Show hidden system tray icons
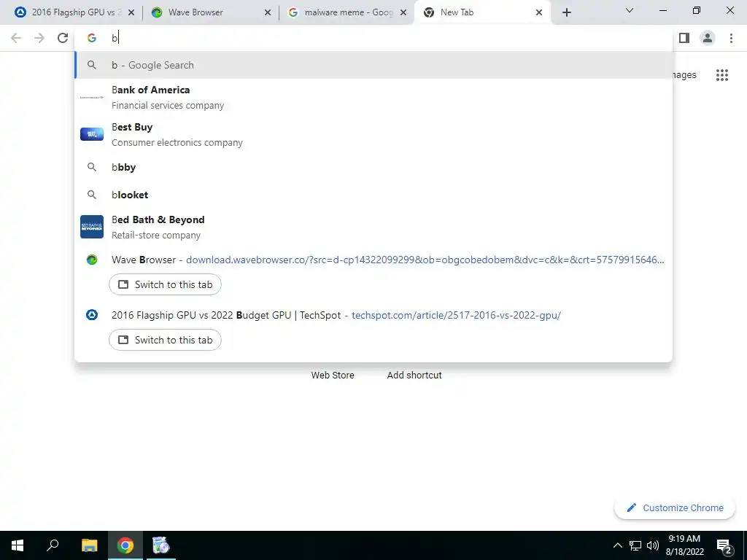The height and width of the screenshot is (560, 747). tap(617, 545)
